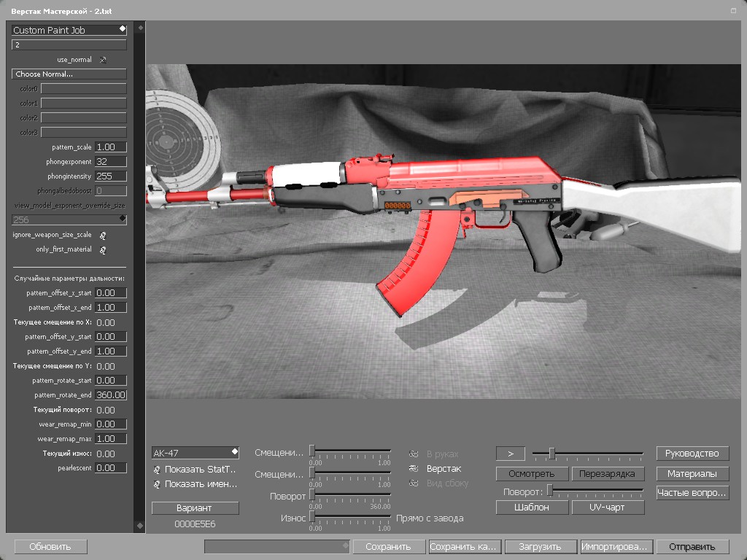Screen dimensions: 747x560
Task: Click the Импортирова... button
Action: point(616,547)
